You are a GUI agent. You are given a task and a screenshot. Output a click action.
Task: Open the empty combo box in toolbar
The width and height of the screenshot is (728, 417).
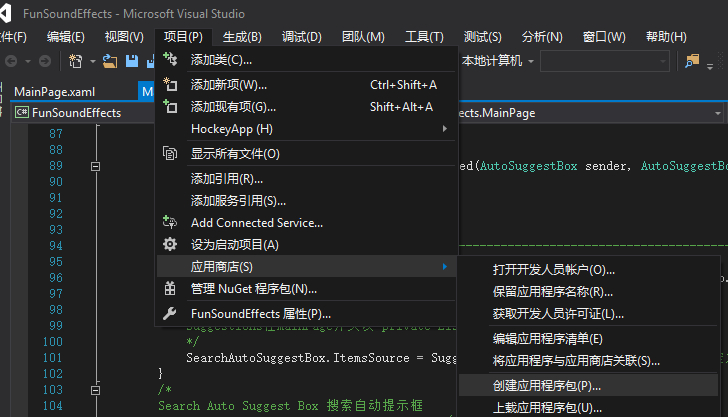coord(605,61)
